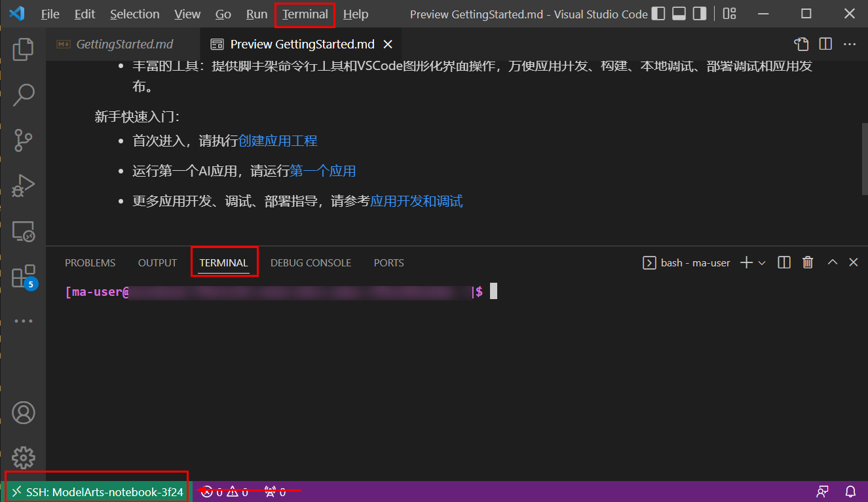Switch to the PROBLEMS panel tab

(x=90, y=262)
